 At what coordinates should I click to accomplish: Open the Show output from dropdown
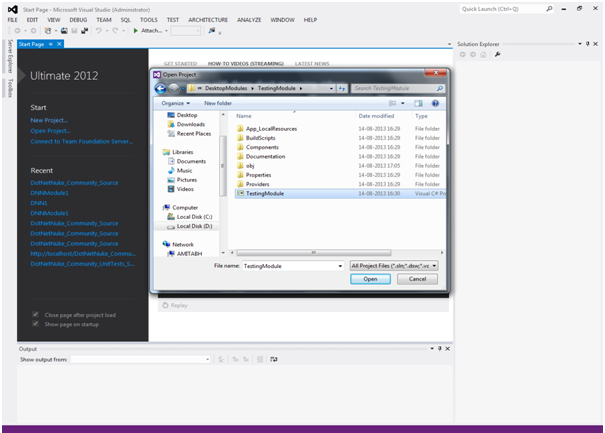click(207, 359)
